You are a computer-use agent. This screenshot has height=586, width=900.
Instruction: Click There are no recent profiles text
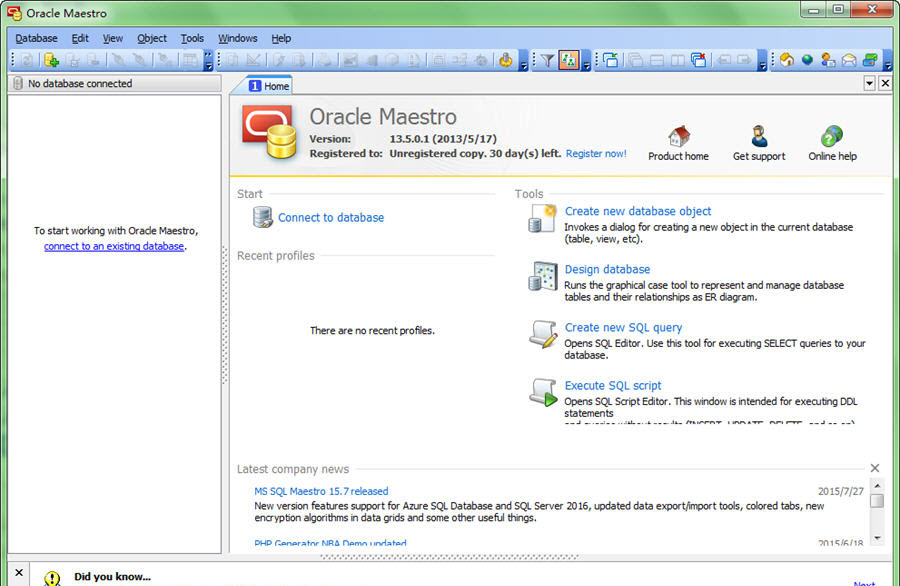[372, 331]
